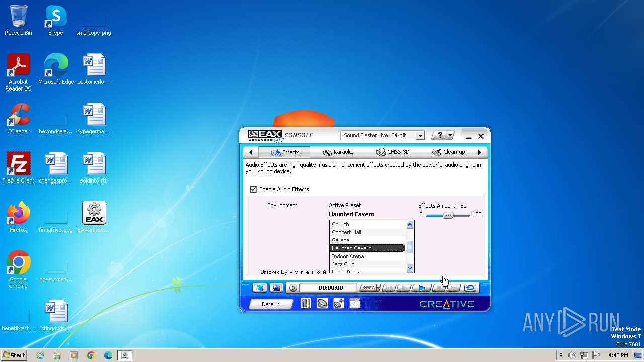Close the EAX Console window
Image resolution: width=644 pixels, height=362 pixels.
pos(481,136)
